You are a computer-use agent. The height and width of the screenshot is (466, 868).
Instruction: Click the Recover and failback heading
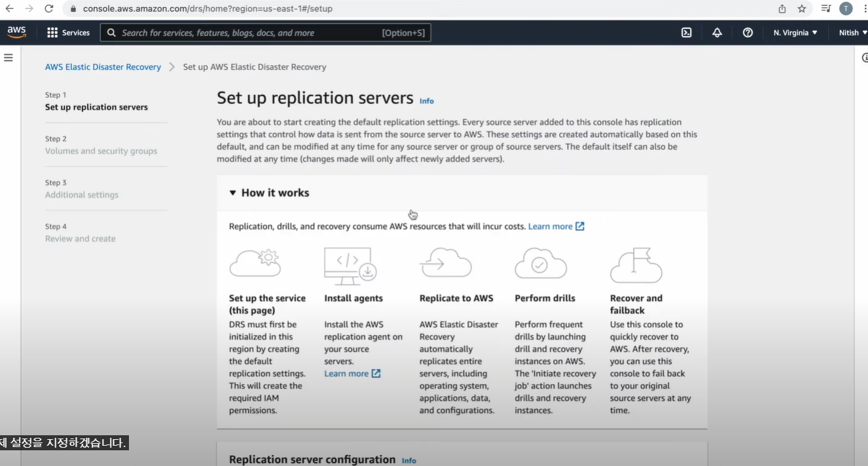click(x=636, y=304)
